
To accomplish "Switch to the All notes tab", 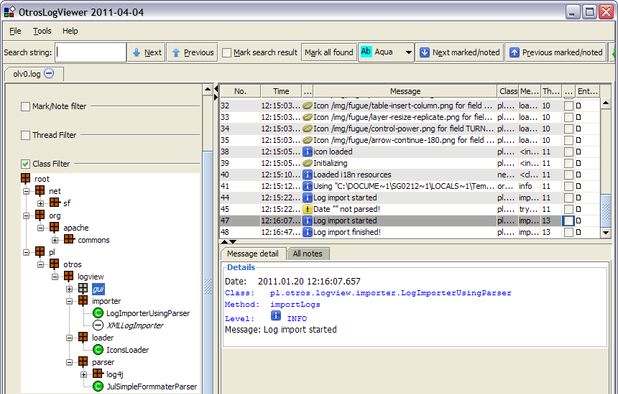I will (307, 254).
